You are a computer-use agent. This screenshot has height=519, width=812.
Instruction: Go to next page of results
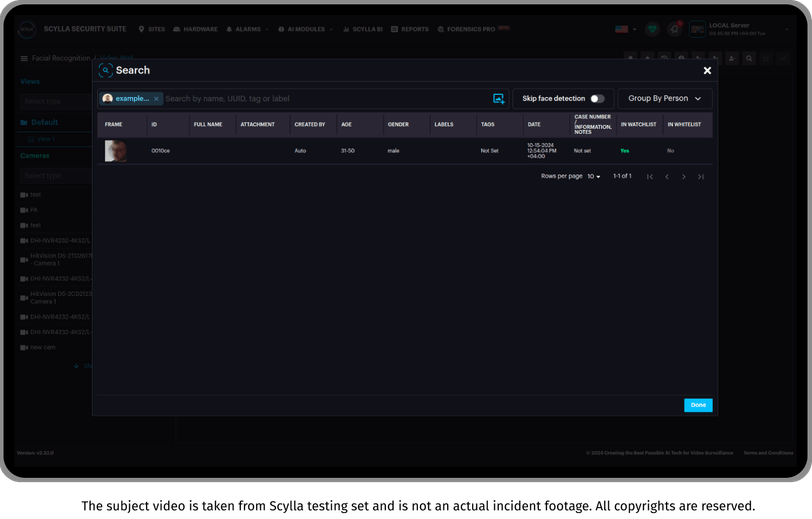pos(684,177)
